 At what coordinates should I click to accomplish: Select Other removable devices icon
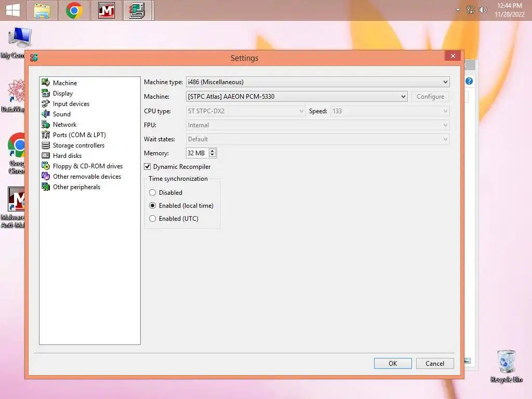point(46,177)
